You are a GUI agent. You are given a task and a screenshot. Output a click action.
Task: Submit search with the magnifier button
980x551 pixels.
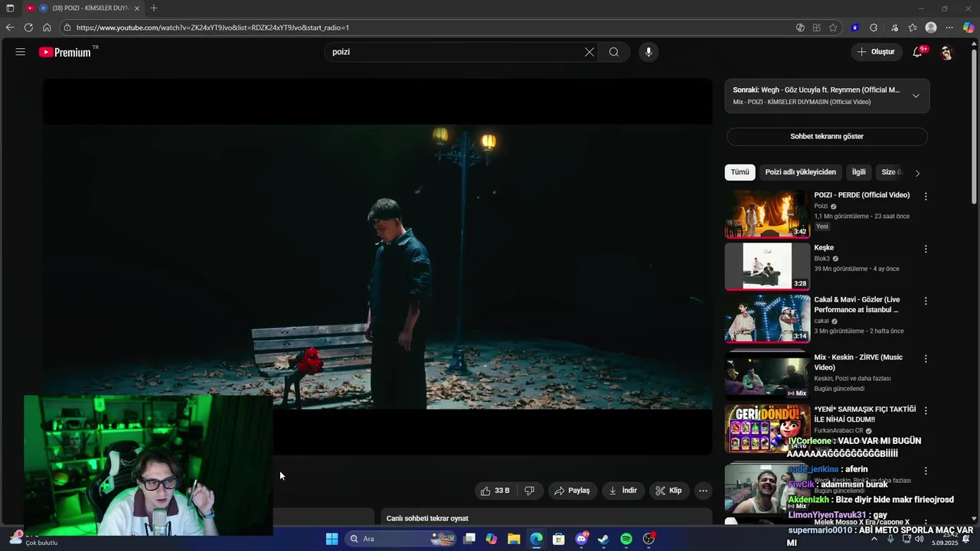tap(614, 52)
